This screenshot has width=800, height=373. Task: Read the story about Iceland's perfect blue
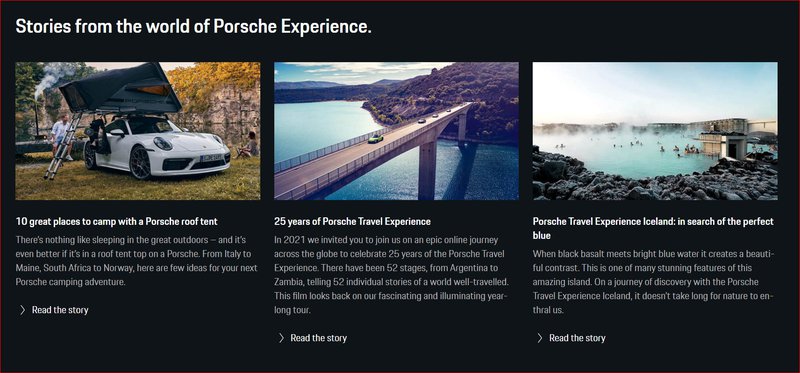pos(578,338)
